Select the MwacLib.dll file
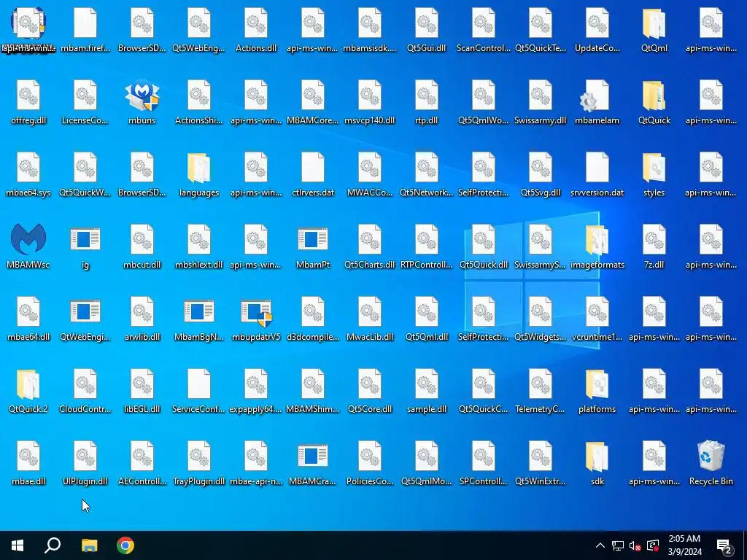The width and height of the screenshot is (747, 560). click(370, 311)
